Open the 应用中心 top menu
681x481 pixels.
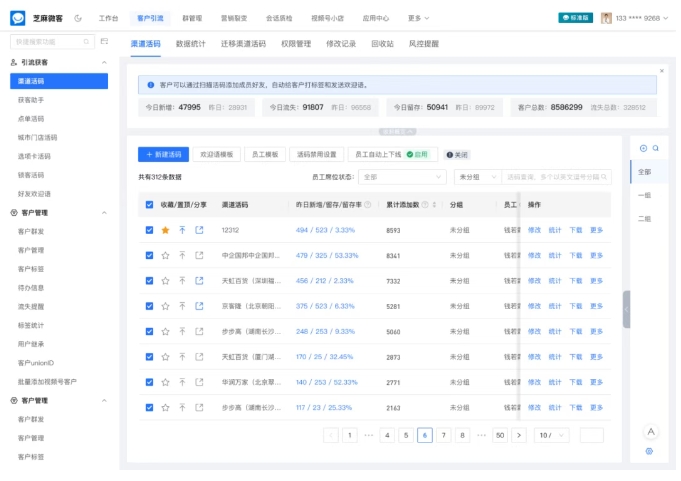point(376,18)
